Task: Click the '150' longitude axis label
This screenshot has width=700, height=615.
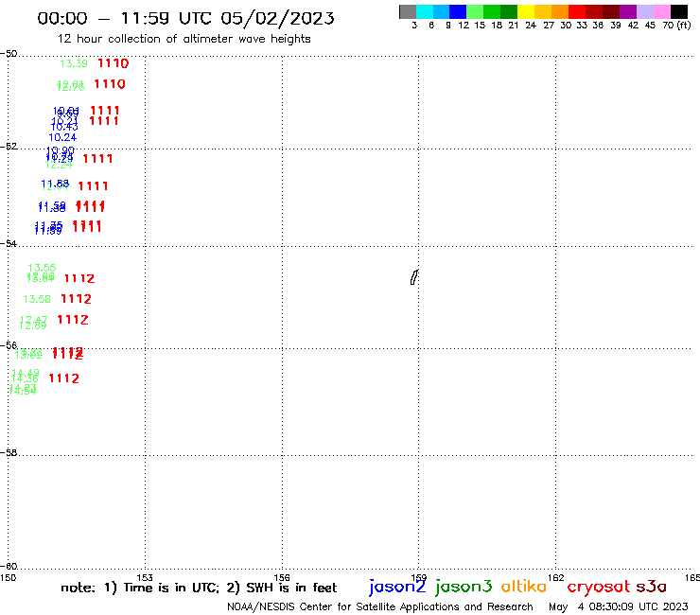Action: click(x=8, y=577)
